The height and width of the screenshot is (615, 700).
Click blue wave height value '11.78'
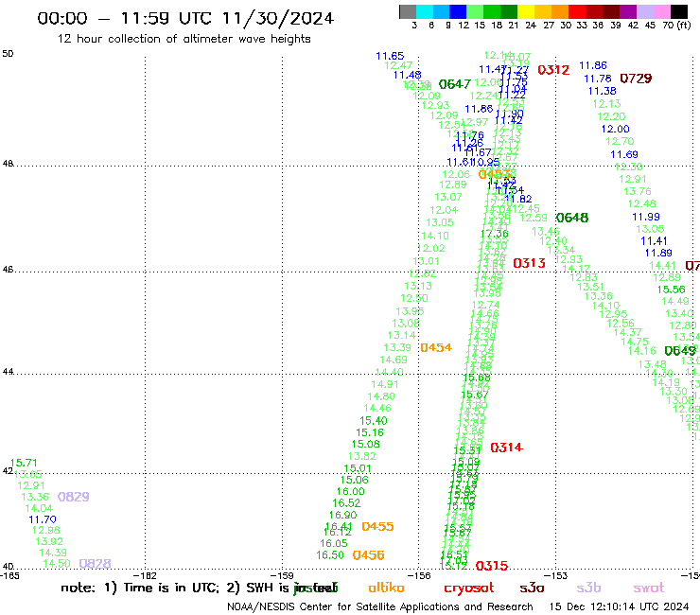[x=598, y=79]
